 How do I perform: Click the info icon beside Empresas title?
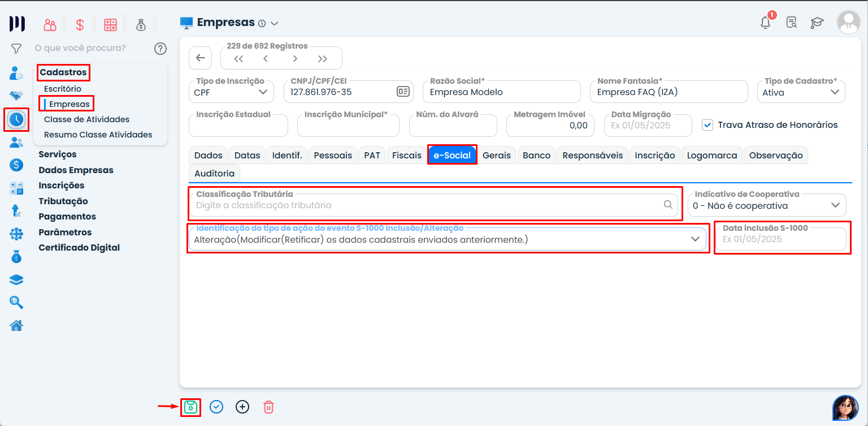(262, 24)
